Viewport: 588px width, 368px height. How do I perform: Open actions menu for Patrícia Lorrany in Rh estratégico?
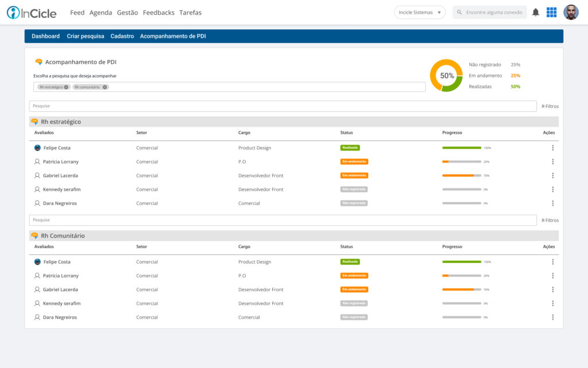[x=553, y=161]
